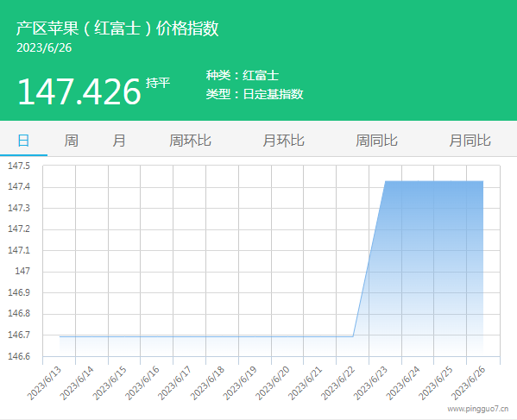Switch to the 月 monthly tab

coord(119,141)
